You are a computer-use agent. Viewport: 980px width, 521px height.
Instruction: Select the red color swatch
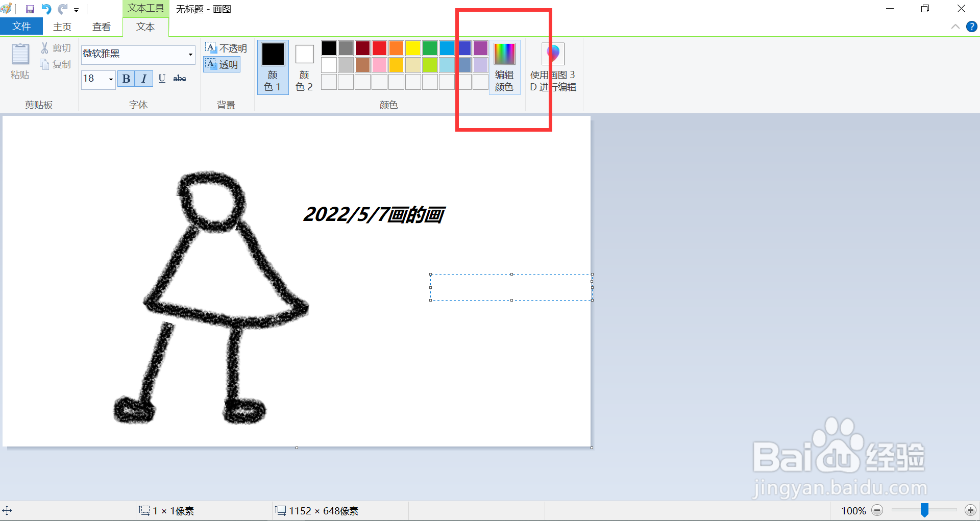point(379,47)
